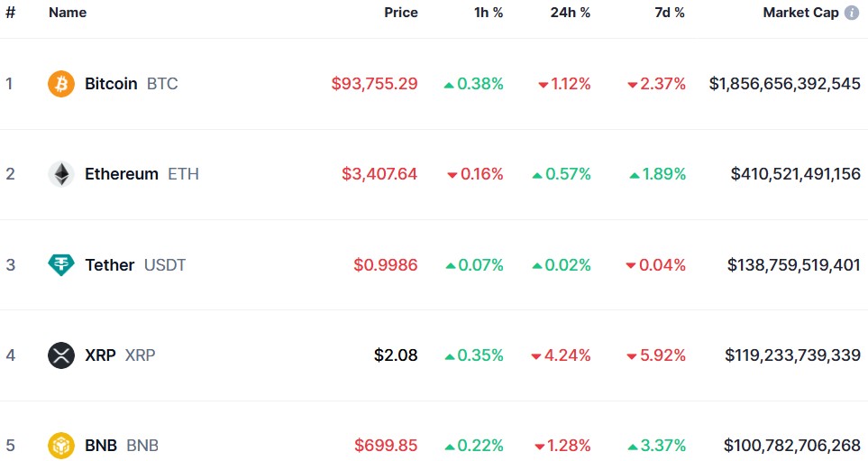Screen dimensions: 868x461
Task: Click the Tether logo icon
Action: (61, 265)
